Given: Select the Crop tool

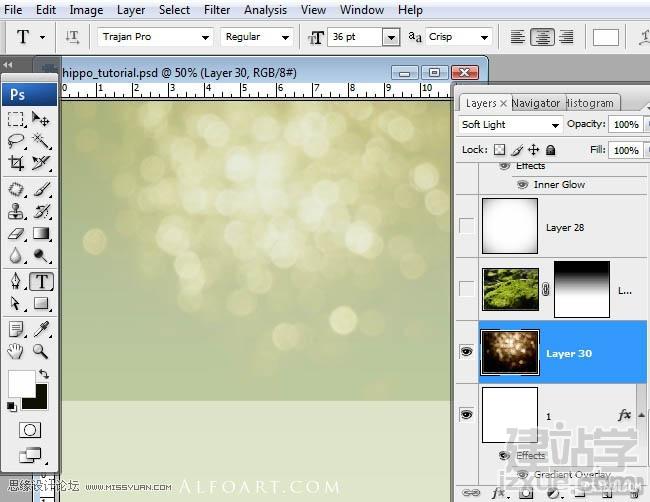Looking at the screenshot, I should click(16, 162).
